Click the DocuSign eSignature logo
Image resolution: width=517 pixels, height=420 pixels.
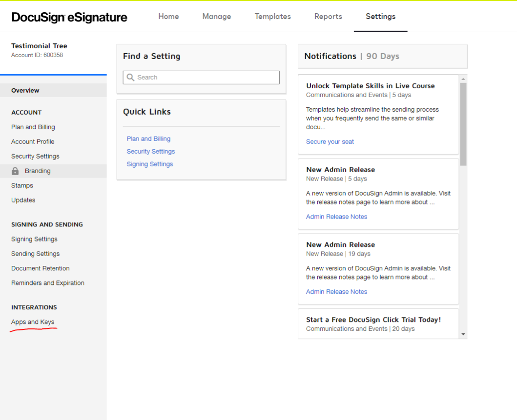pyautogui.click(x=69, y=17)
